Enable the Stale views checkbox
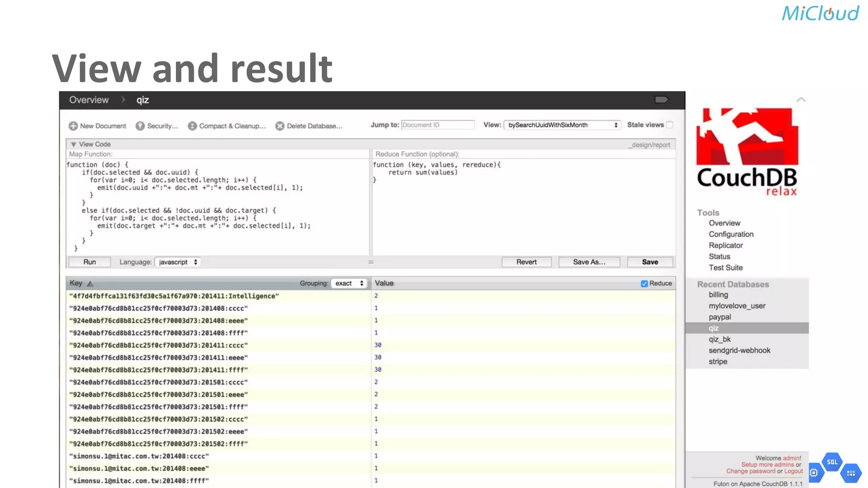This screenshot has height=488, width=868. pos(670,125)
